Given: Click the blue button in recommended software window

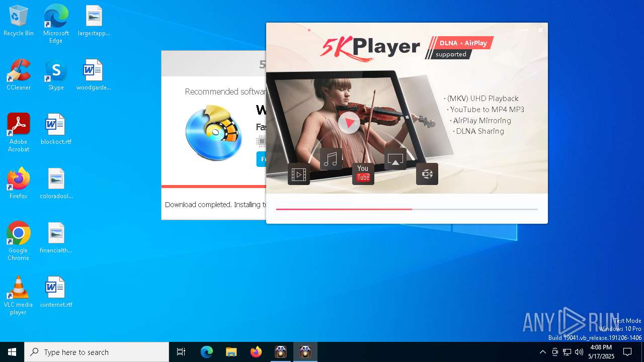Looking at the screenshot, I should point(261,159).
